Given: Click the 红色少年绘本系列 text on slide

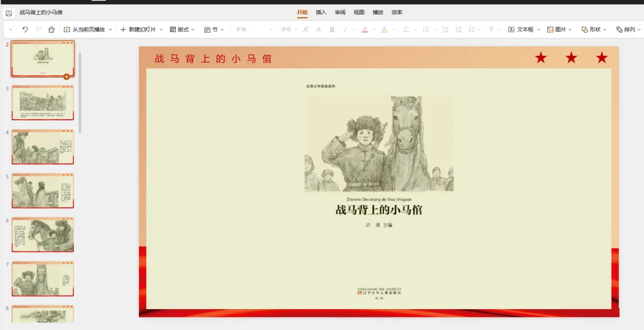Looking at the screenshot, I should 321,86.
